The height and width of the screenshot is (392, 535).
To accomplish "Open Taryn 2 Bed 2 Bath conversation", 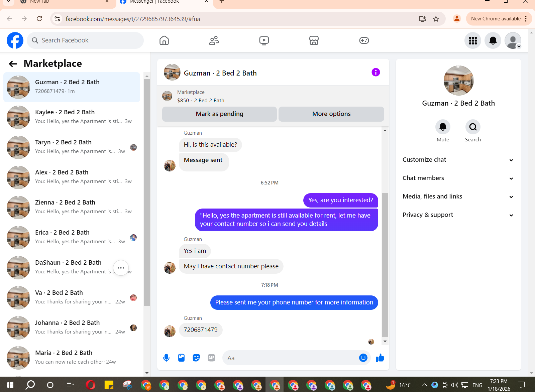I will click(72, 147).
